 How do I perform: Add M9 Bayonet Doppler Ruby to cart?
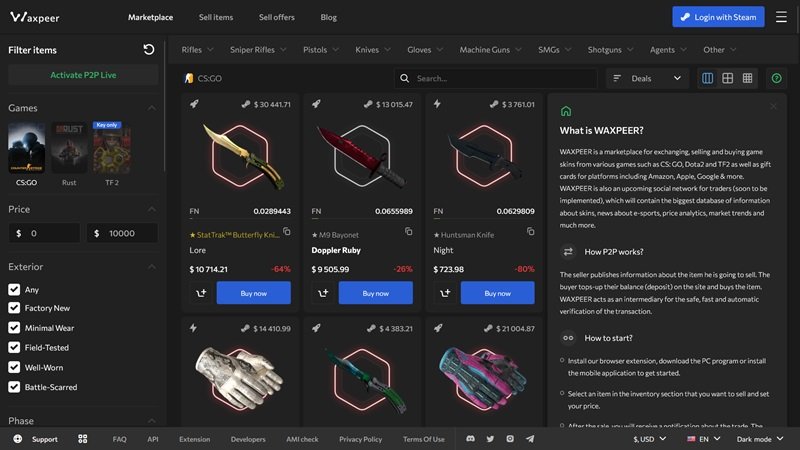323,293
